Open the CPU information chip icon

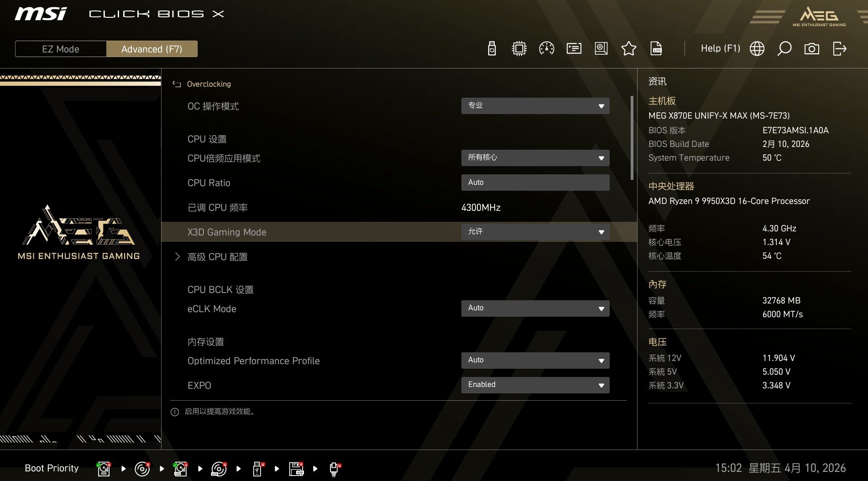(x=519, y=48)
